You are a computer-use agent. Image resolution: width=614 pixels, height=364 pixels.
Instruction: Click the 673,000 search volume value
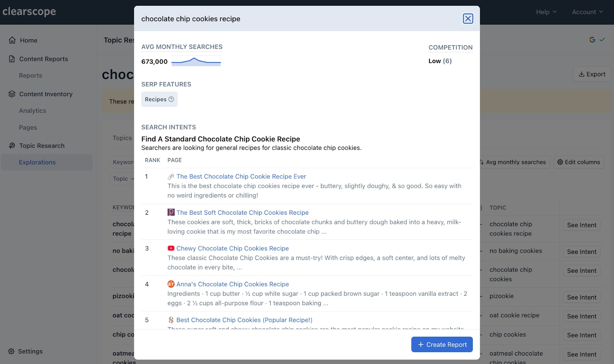pyautogui.click(x=154, y=62)
